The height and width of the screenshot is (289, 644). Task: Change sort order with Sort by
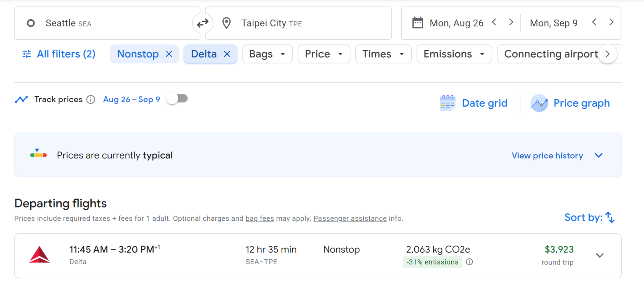589,217
